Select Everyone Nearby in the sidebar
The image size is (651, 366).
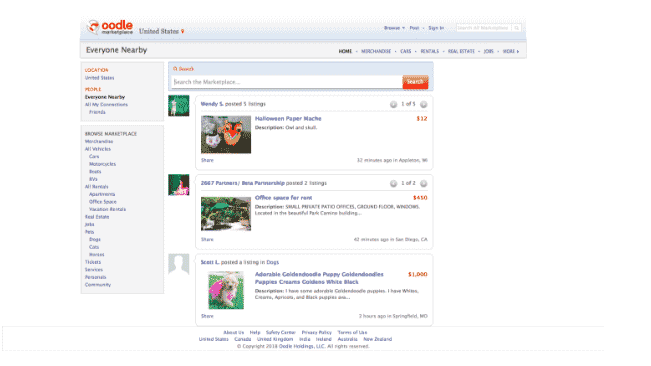pyautogui.click(x=105, y=97)
